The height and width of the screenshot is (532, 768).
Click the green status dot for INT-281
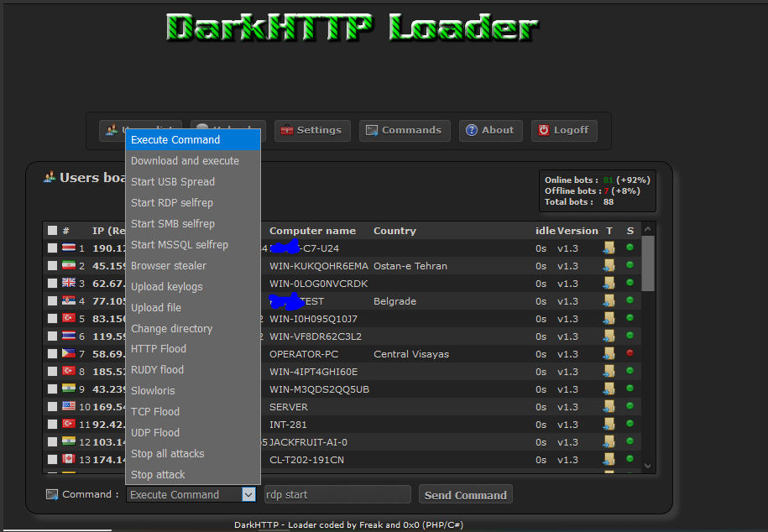[630, 425]
